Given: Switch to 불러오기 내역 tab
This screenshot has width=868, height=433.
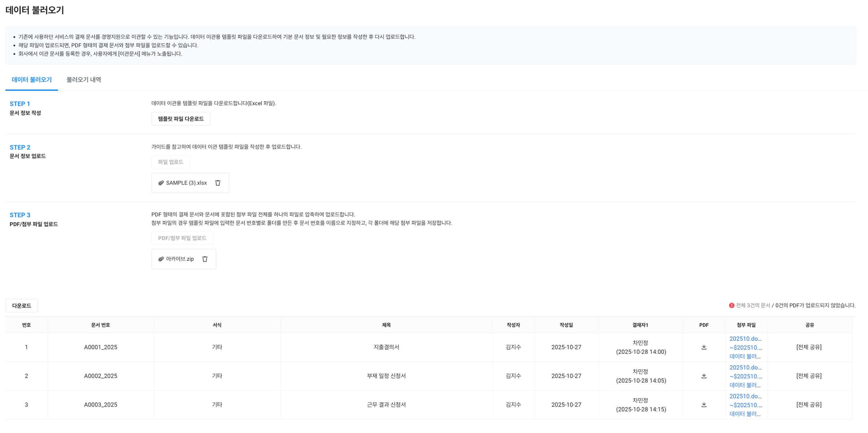Looking at the screenshot, I should tap(84, 80).
